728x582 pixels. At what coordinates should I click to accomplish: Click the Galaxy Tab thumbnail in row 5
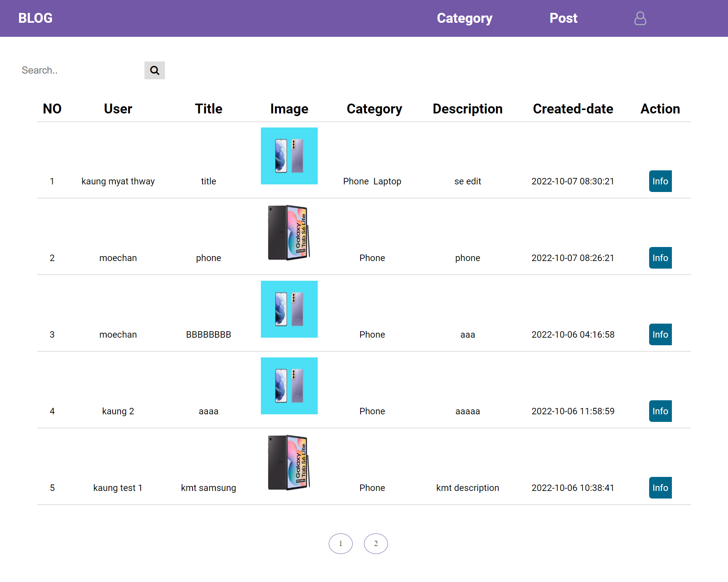click(289, 463)
